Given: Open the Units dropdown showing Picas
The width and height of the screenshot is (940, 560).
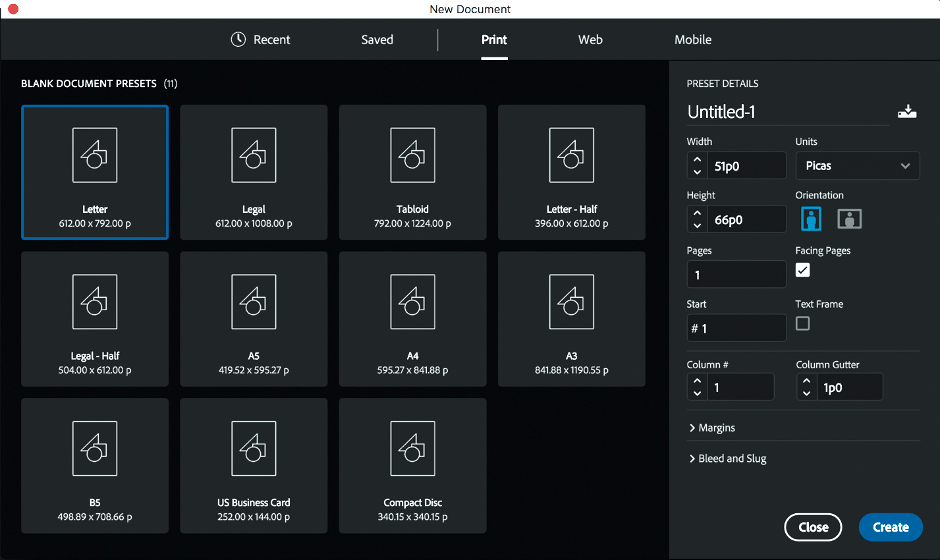Looking at the screenshot, I should tap(857, 166).
